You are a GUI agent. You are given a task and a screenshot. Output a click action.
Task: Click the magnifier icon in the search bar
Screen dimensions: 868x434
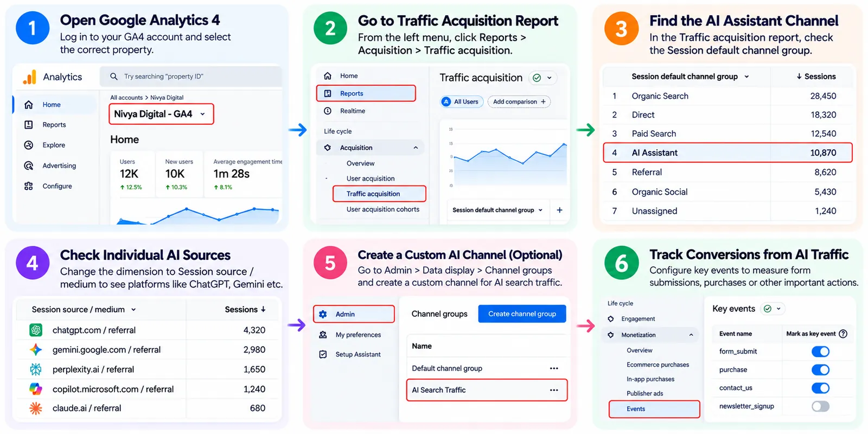pos(114,76)
